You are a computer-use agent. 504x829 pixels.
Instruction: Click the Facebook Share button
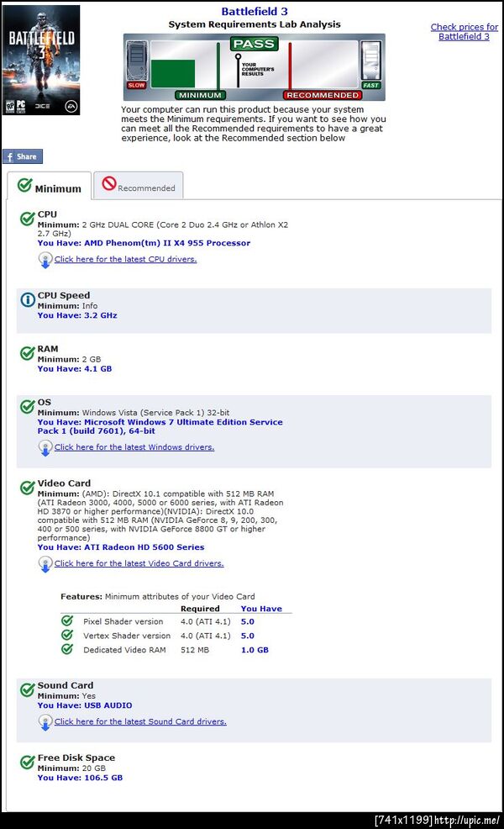click(22, 156)
